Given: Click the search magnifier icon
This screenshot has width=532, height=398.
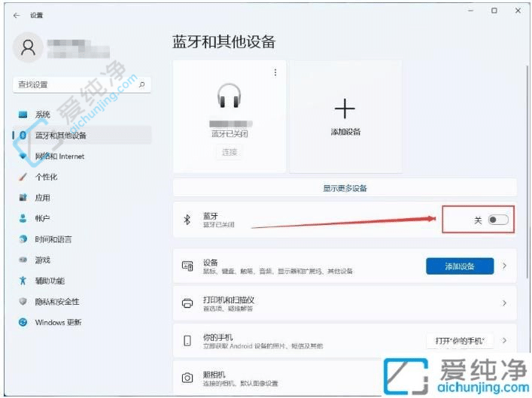Looking at the screenshot, I should click(141, 84).
